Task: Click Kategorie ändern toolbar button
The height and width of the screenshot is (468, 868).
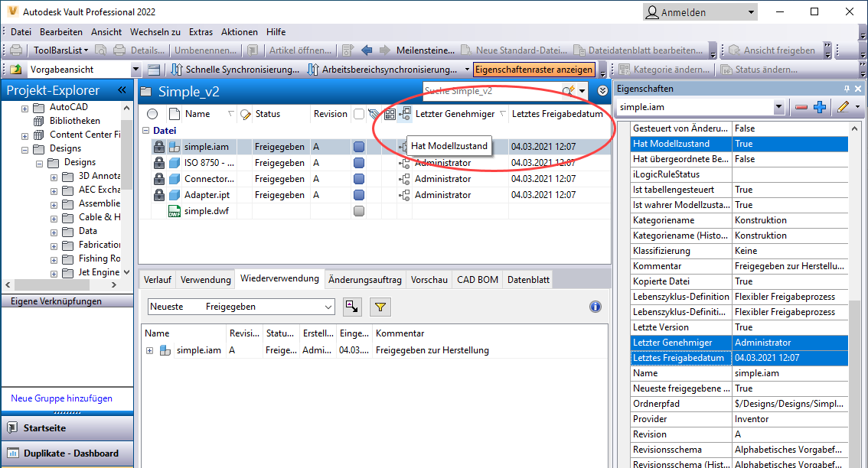Action: point(665,70)
